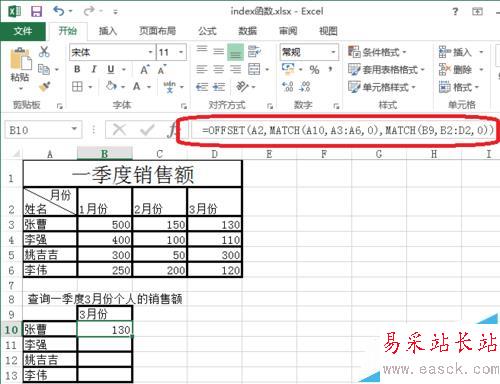Open the 文件 File tab
Image resolution: width=500 pixels, height=384 pixels.
pos(23,31)
